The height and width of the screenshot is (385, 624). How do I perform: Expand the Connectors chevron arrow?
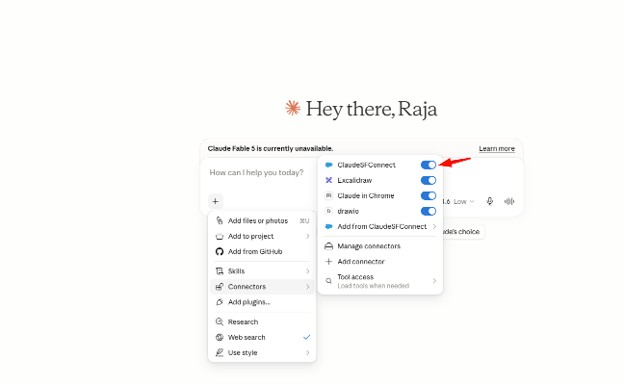(308, 287)
